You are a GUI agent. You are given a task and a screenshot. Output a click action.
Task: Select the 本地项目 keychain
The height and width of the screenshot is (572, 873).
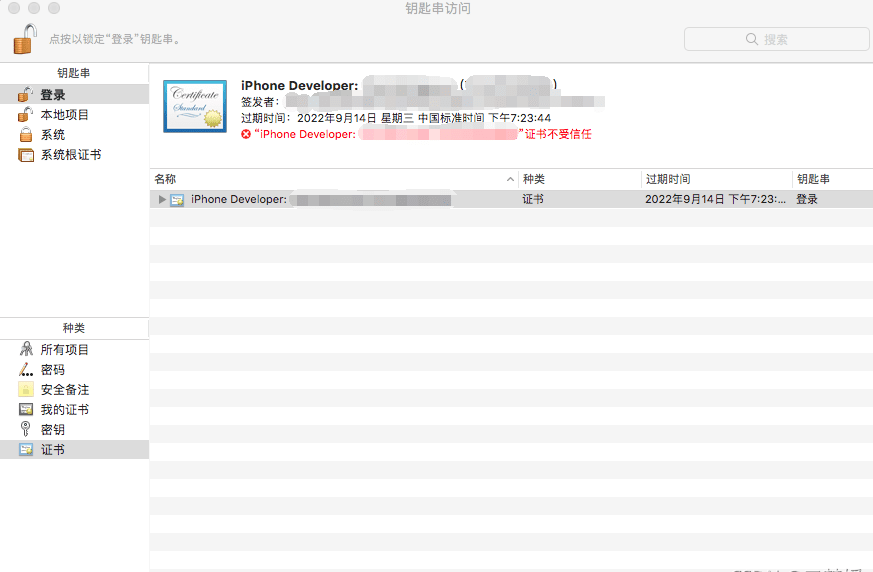[x=75, y=115]
